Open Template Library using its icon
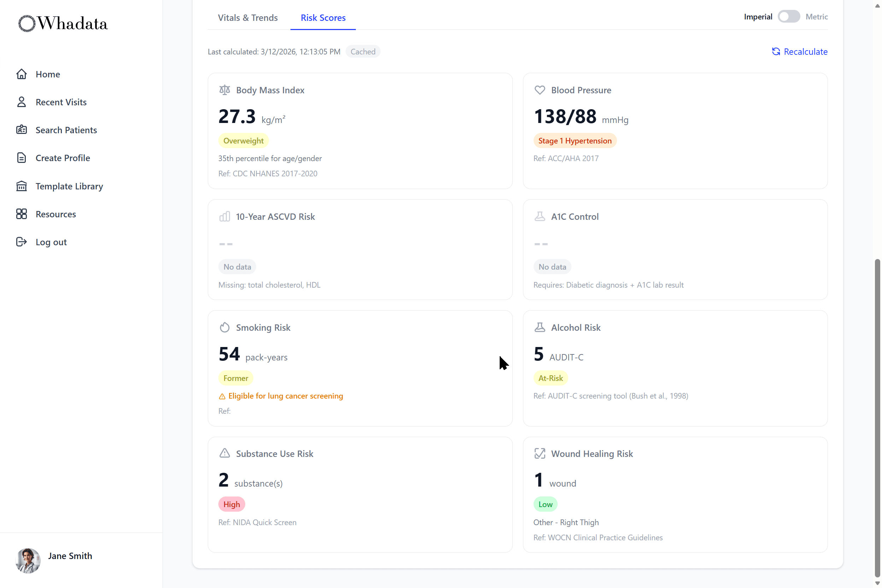Screen dimensions: 882x588 pyautogui.click(x=21, y=186)
